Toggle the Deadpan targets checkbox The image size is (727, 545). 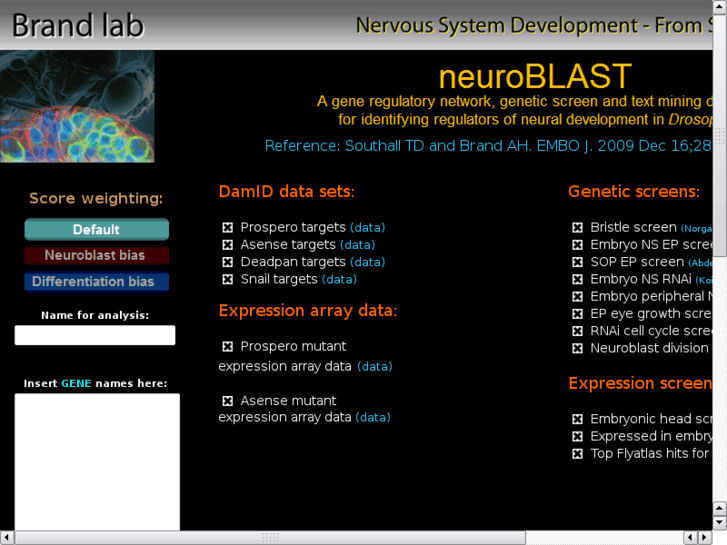pos(227,262)
